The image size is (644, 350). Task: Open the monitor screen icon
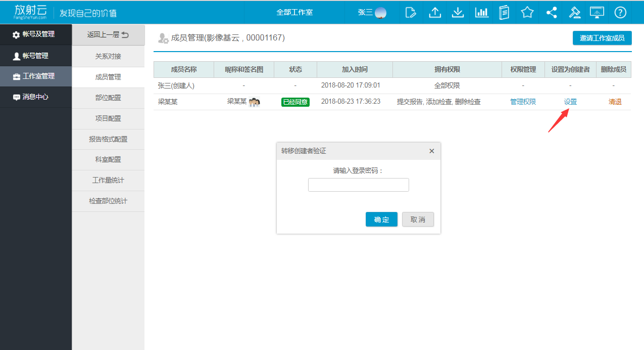tap(597, 12)
